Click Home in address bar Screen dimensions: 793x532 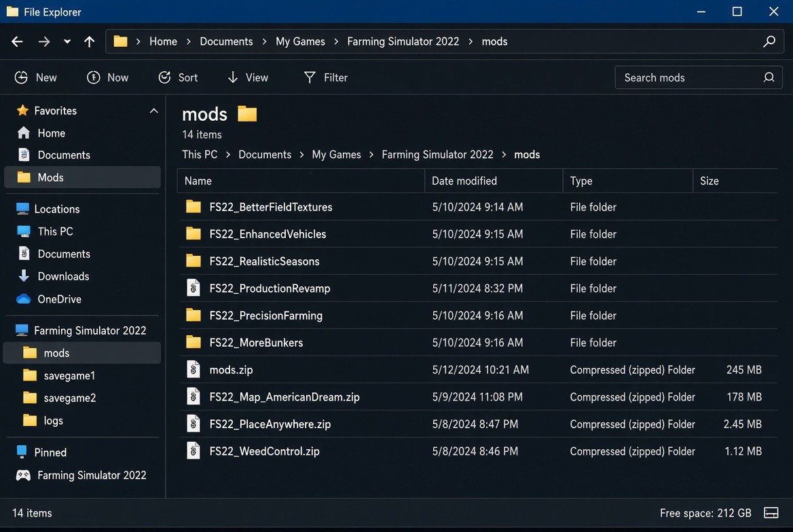click(x=163, y=41)
